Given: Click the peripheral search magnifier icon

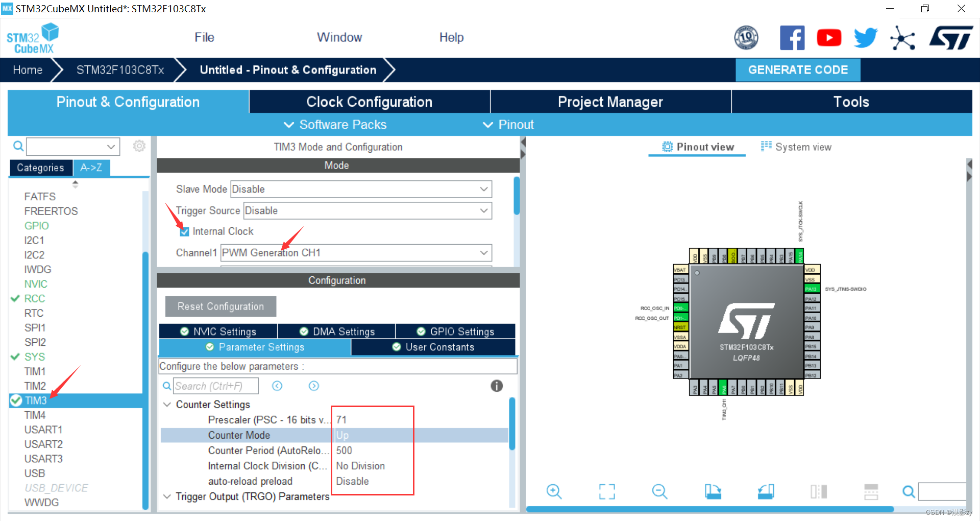Looking at the screenshot, I should click(18, 147).
